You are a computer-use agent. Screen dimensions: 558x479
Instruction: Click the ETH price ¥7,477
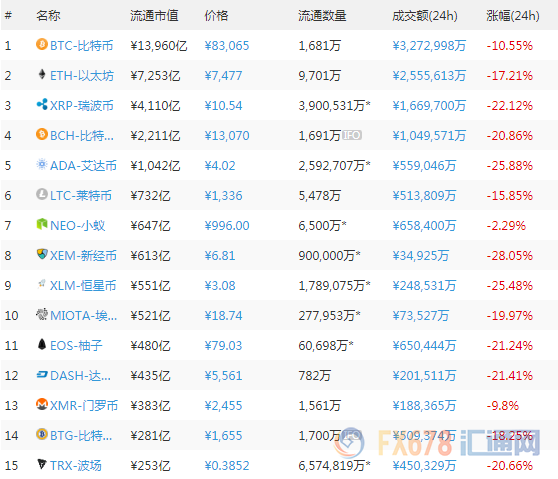tap(223, 75)
